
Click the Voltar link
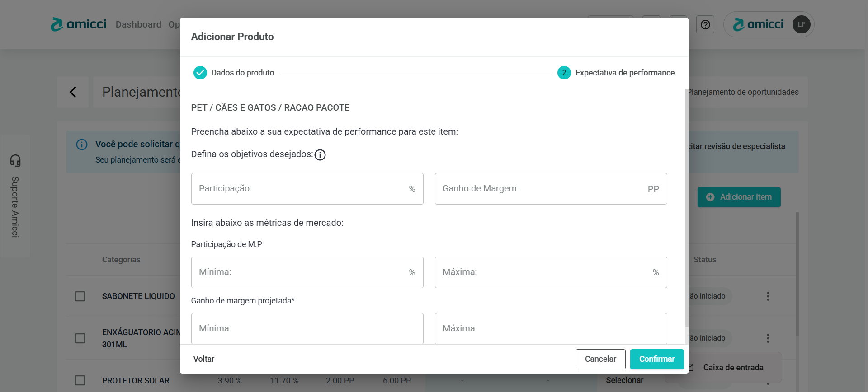(x=204, y=359)
